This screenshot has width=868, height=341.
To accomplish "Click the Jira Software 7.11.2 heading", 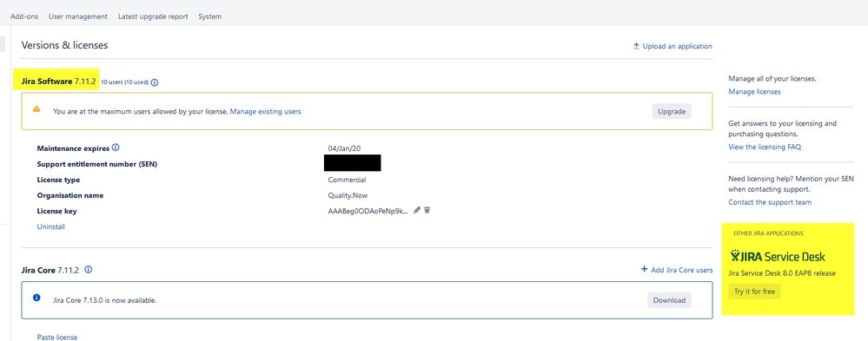I will tap(59, 82).
